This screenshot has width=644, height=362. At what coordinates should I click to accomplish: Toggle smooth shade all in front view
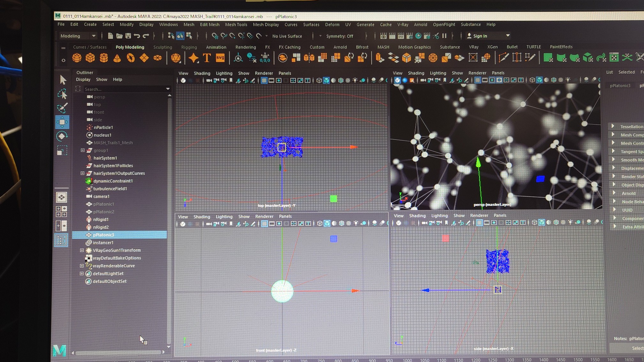[327, 223]
